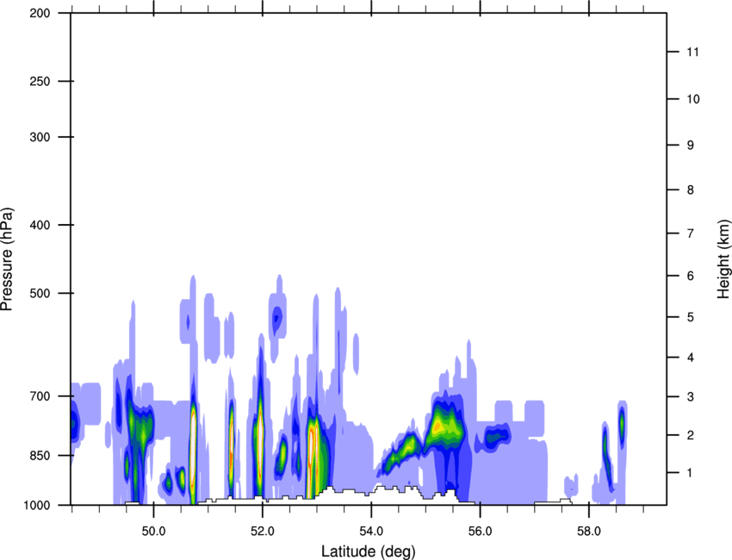Viewport: 732px width, 560px height.
Task: Click the 6 km height label
Action: tap(691, 276)
